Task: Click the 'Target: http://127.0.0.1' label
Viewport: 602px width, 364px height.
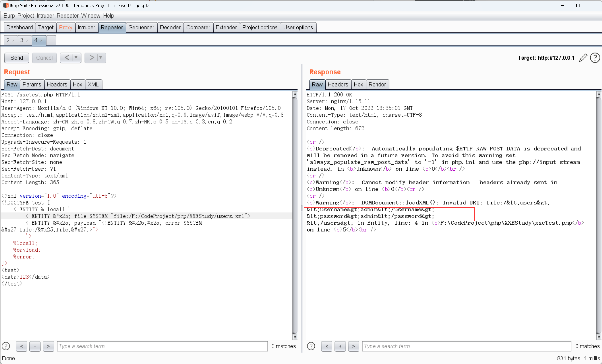Action: (546, 58)
